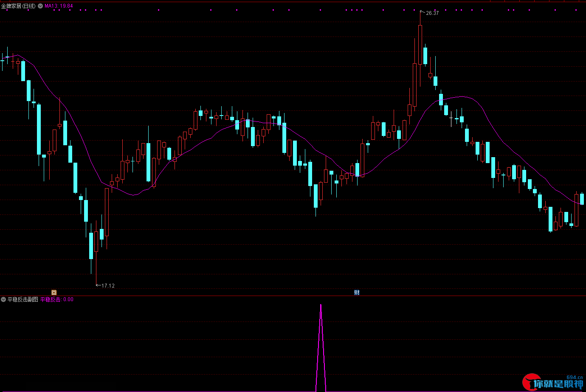Click the 平稳反击: 0.00 value readout

coord(57,299)
